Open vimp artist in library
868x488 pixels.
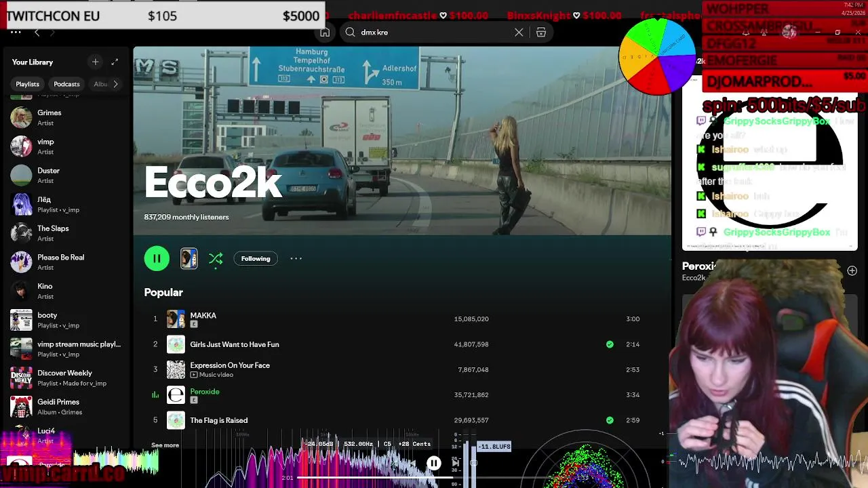tap(65, 146)
